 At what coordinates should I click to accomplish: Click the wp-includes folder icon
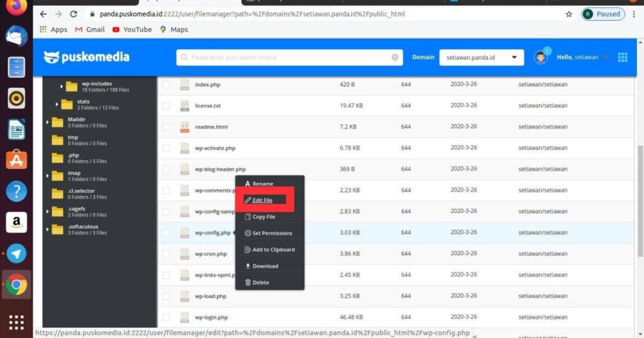pyautogui.click(x=72, y=87)
